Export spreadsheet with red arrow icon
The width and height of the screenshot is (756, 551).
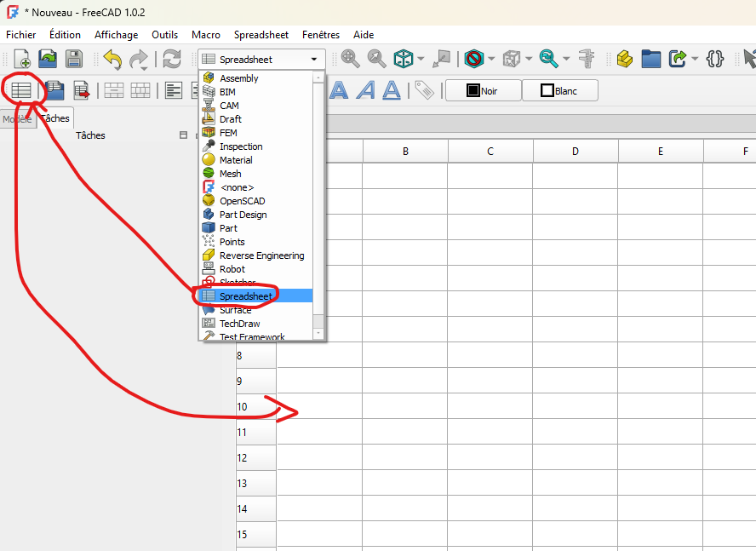(x=82, y=90)
